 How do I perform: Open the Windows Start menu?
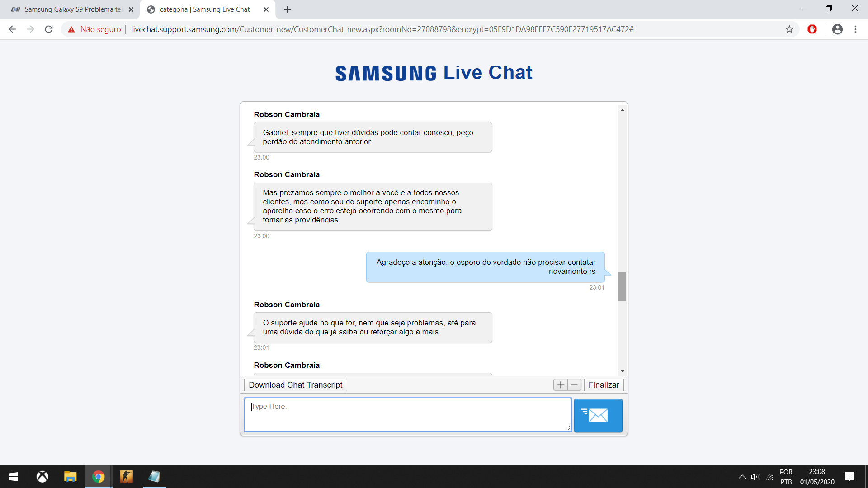[x=14, y=477]
